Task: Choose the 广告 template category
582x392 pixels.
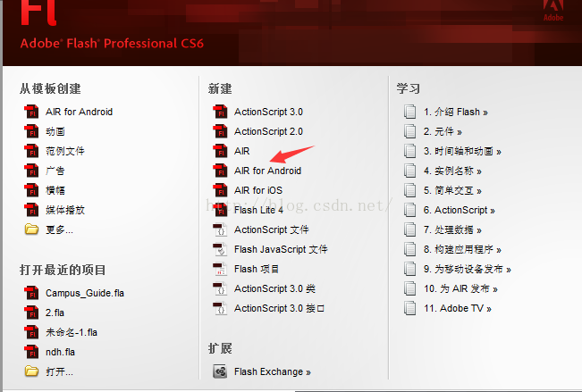Action: pyautogui.click(x=55, y=171)
